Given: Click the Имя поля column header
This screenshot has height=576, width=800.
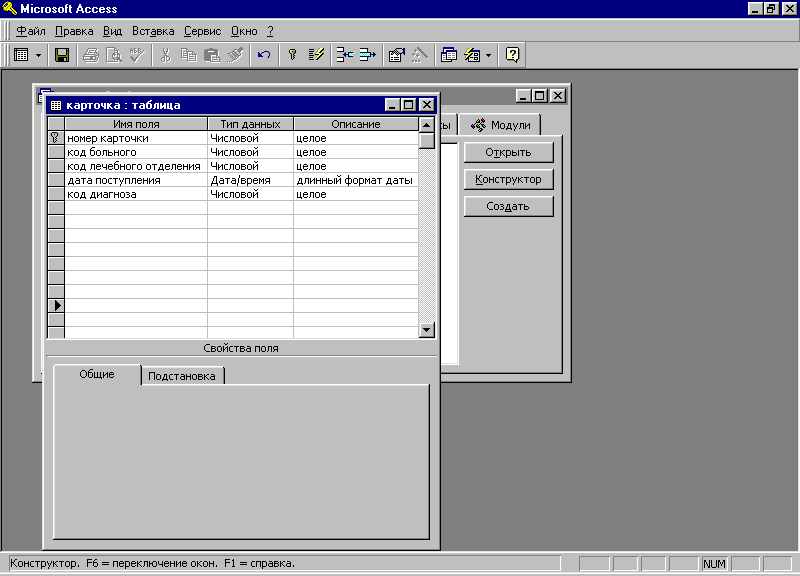Looking at the screenshot, I should pos(136,124).
